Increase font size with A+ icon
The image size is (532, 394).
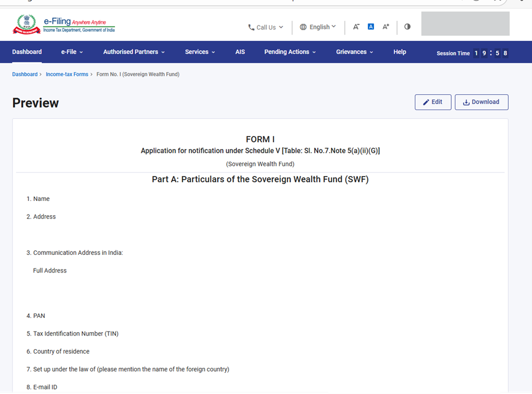coord(386,27)
